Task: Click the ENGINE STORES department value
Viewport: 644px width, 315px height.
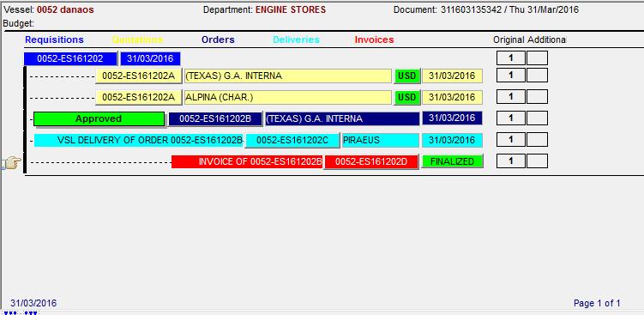Action: click(291, 9)
